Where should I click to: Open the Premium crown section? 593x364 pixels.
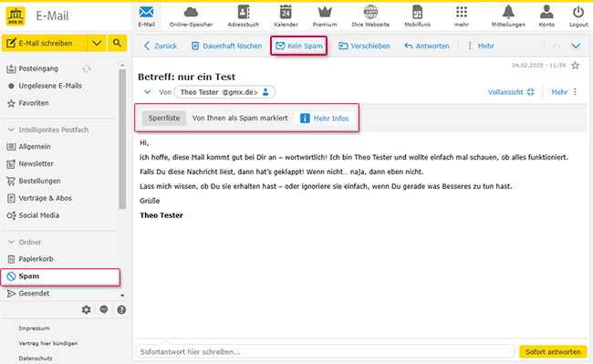coord(325,16)
